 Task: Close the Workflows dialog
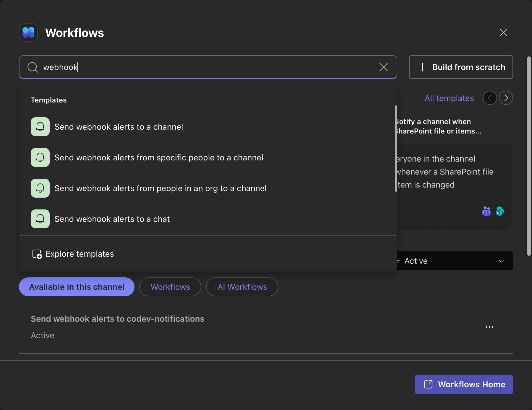tap(504, 32)
